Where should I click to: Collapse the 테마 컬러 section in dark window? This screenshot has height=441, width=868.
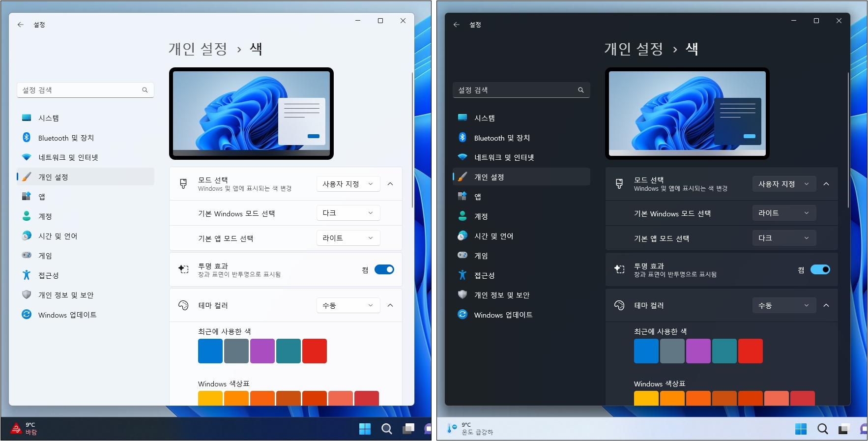pyautogui.click(x=826, y=305)
